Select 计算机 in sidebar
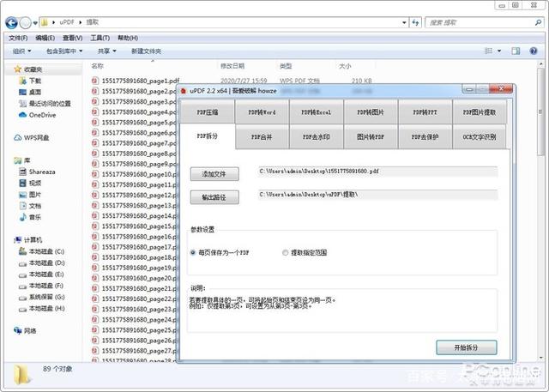Screen dimensions: 549x392 28,240
